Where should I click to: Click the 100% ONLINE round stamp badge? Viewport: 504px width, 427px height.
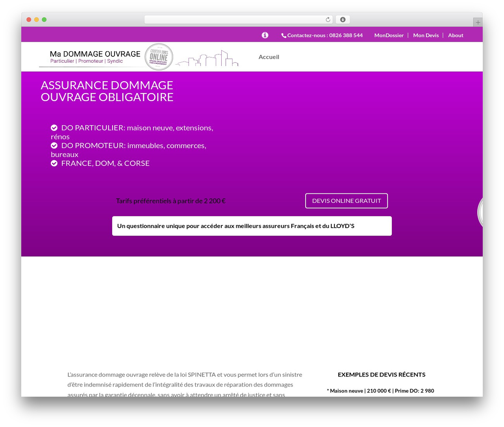[159, 57]
